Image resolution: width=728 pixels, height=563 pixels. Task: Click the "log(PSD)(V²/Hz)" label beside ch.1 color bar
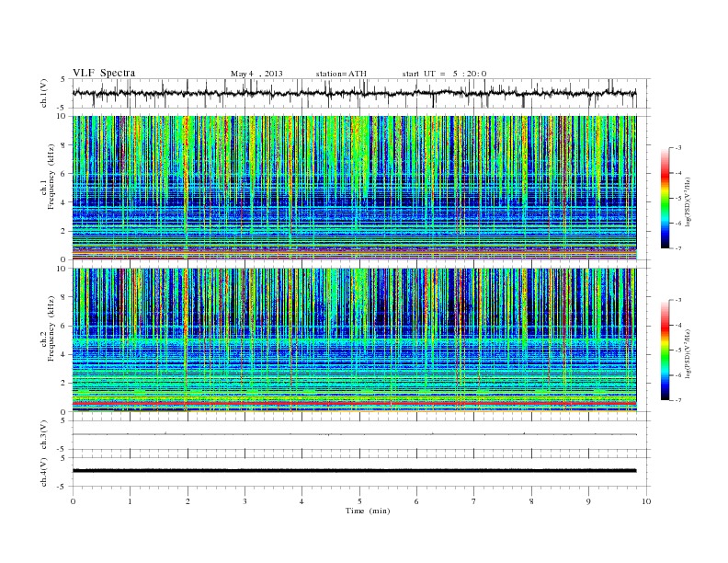pos(688,201)
